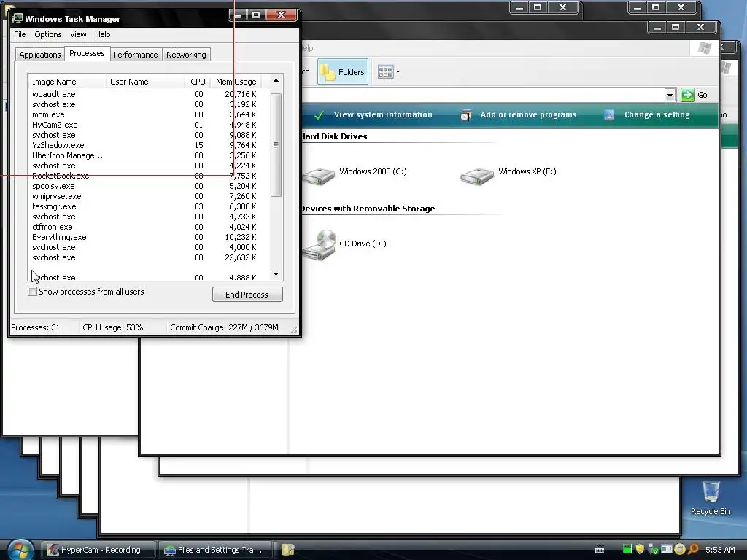Screen dimensions: 747x560
Task: Switch to Files and Settings Transfer taskbar button
Action: [215, 550]
